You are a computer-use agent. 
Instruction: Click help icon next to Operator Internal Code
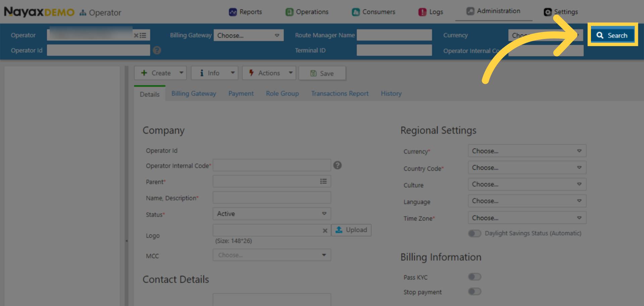pos(337,165)
